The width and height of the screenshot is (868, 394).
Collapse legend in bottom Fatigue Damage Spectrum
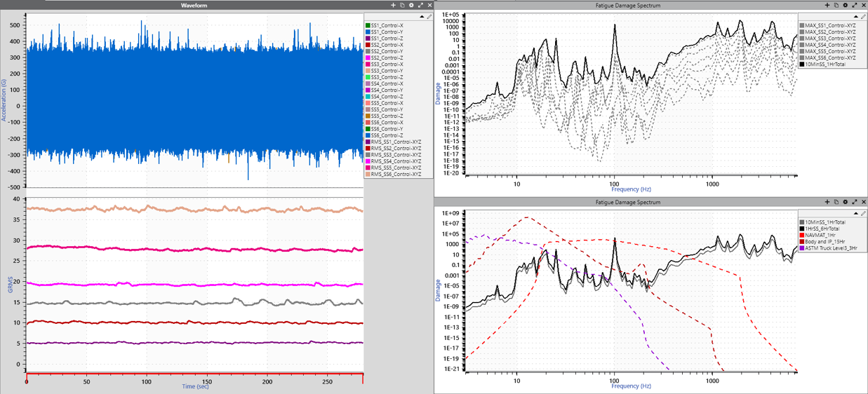(x=856, y=213)
